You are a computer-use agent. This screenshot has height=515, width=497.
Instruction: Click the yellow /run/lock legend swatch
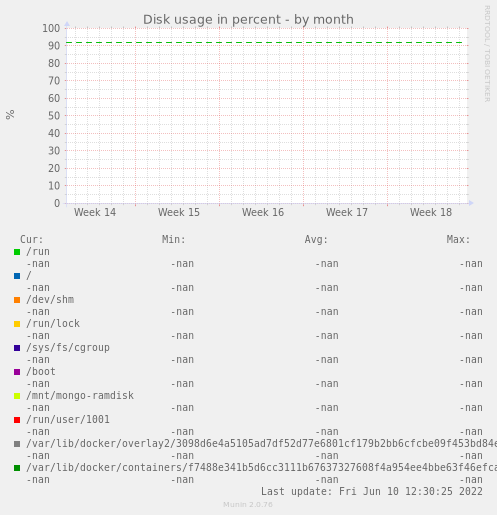(17, 324)
